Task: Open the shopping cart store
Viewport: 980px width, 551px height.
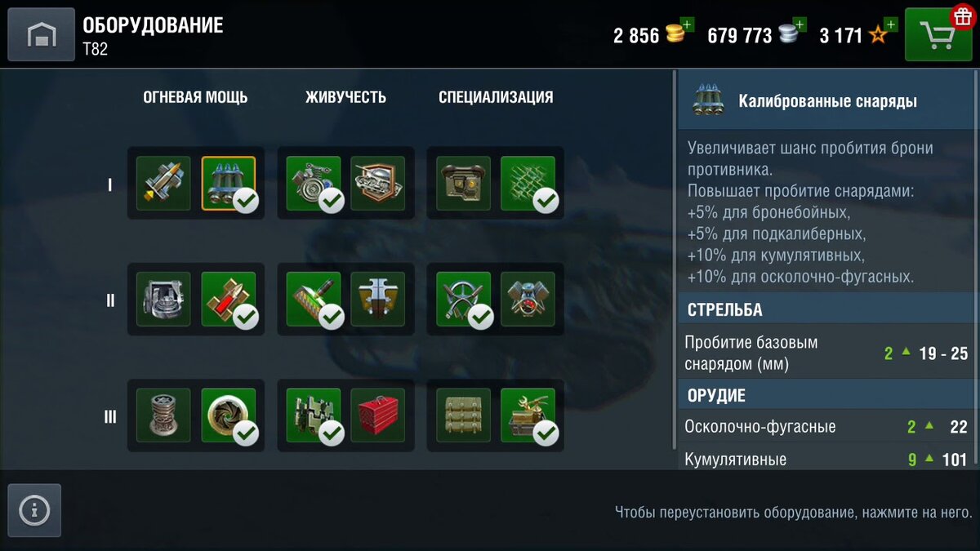Action: [938, 34]
